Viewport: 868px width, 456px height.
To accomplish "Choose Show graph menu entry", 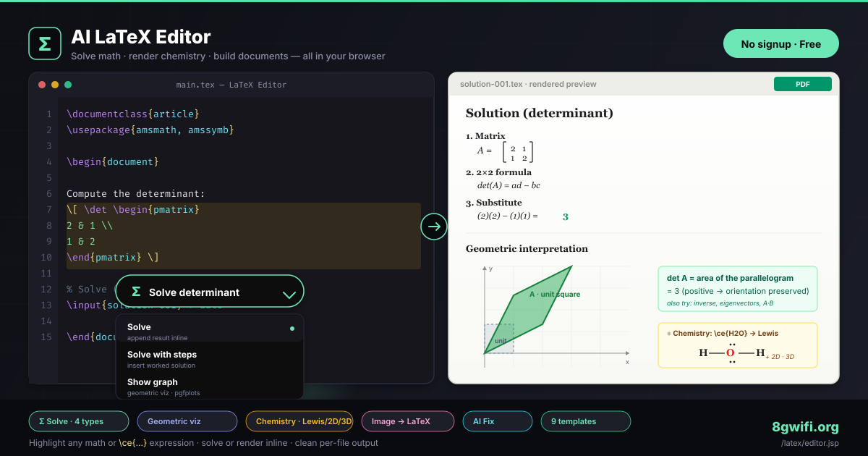I will 210,387.
